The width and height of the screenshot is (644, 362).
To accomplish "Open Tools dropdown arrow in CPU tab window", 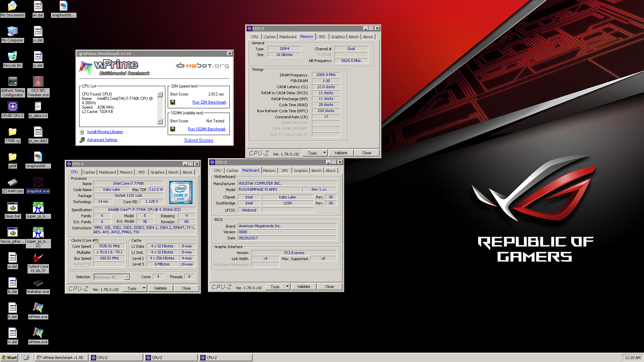I will [x=144, y=288].
